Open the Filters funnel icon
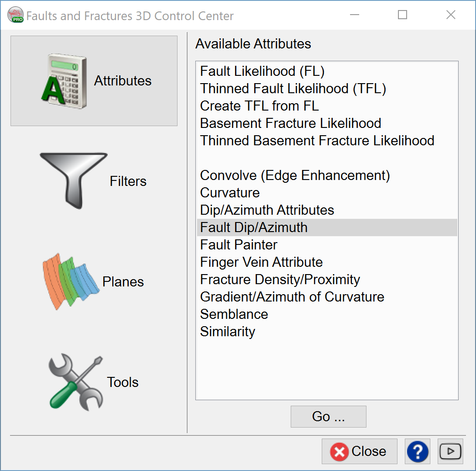 (x=73, y=181)
